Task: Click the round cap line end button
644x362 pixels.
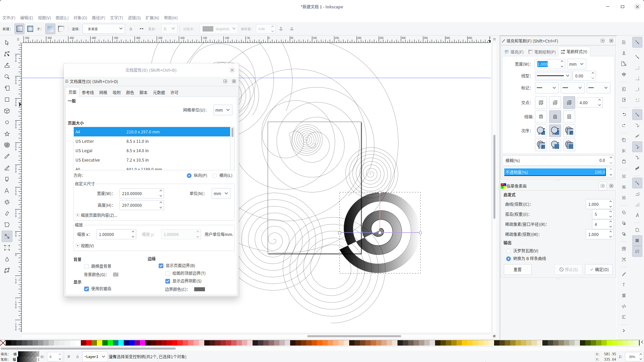Action: point(555,117)
